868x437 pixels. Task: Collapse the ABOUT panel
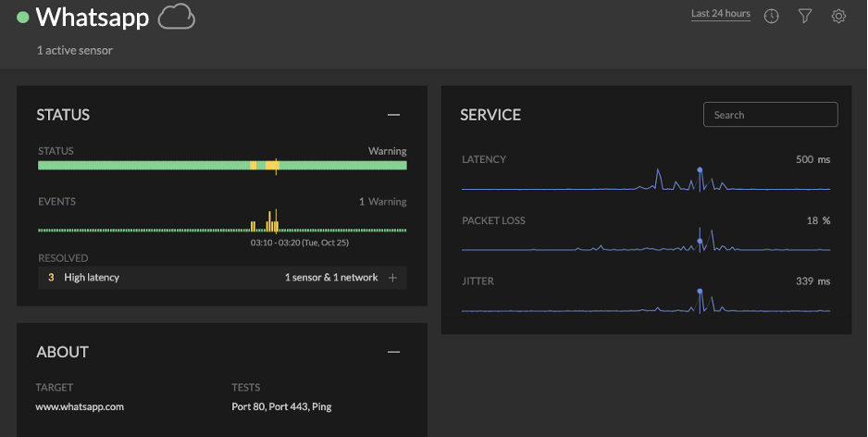[x=393, y=352]
